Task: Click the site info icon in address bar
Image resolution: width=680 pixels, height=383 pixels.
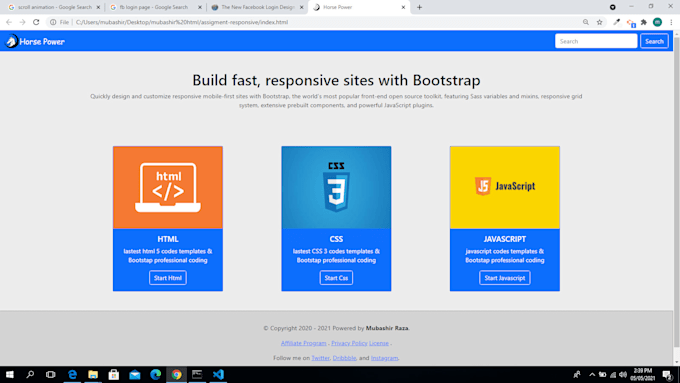Action: [x=53, y=22]
